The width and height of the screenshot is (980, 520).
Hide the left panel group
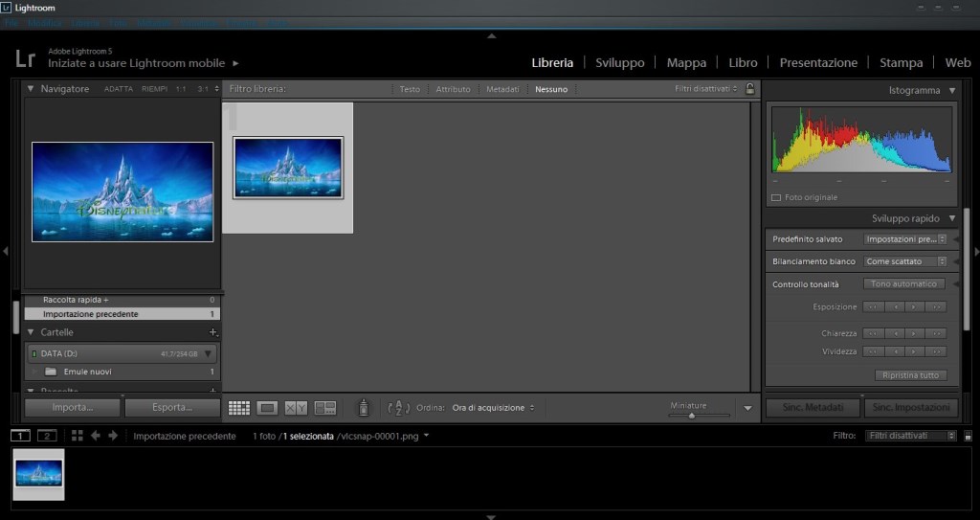coord(5,251)
